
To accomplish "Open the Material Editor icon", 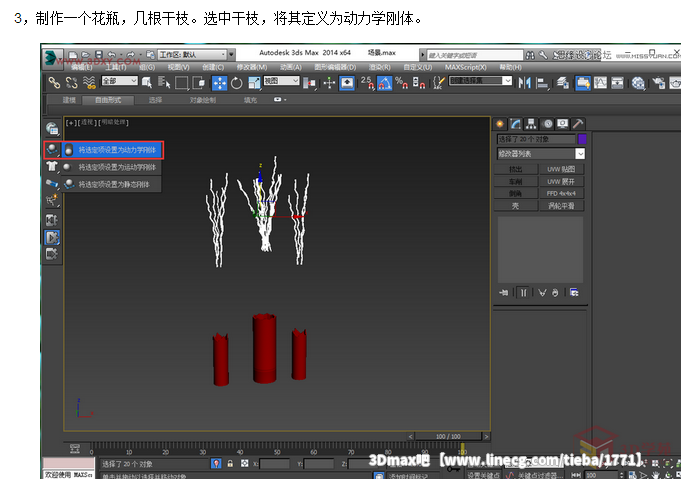I will (638, 83).
